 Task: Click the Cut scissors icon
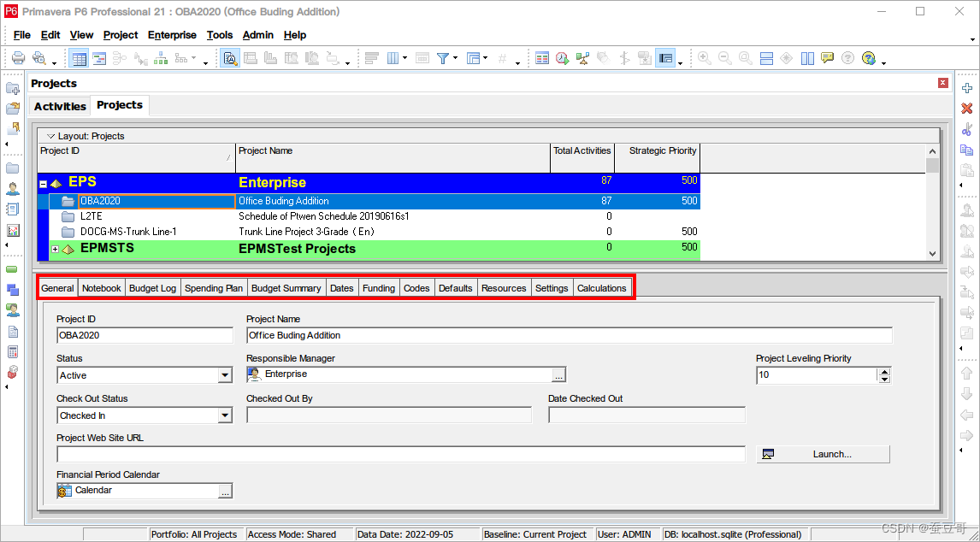[x=967, y=129]
